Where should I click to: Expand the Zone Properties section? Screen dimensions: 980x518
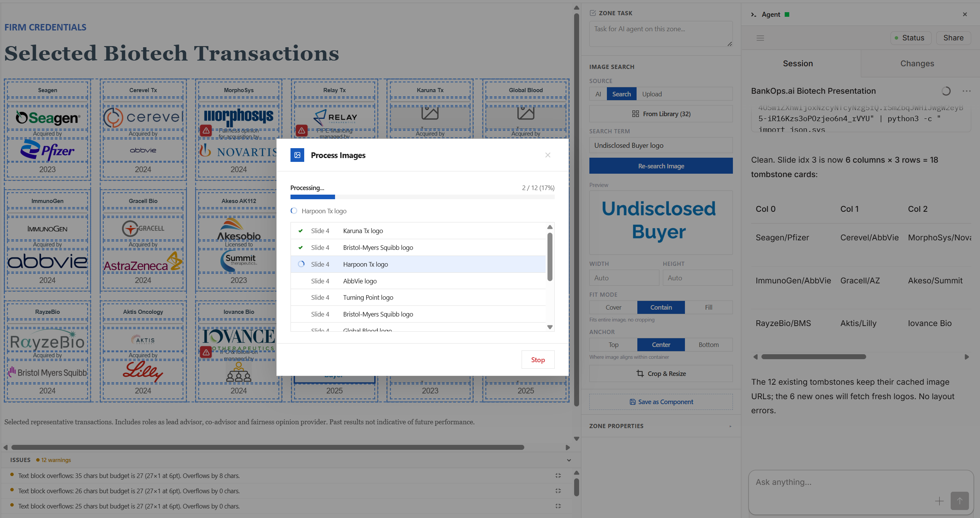tap(661, 426)
